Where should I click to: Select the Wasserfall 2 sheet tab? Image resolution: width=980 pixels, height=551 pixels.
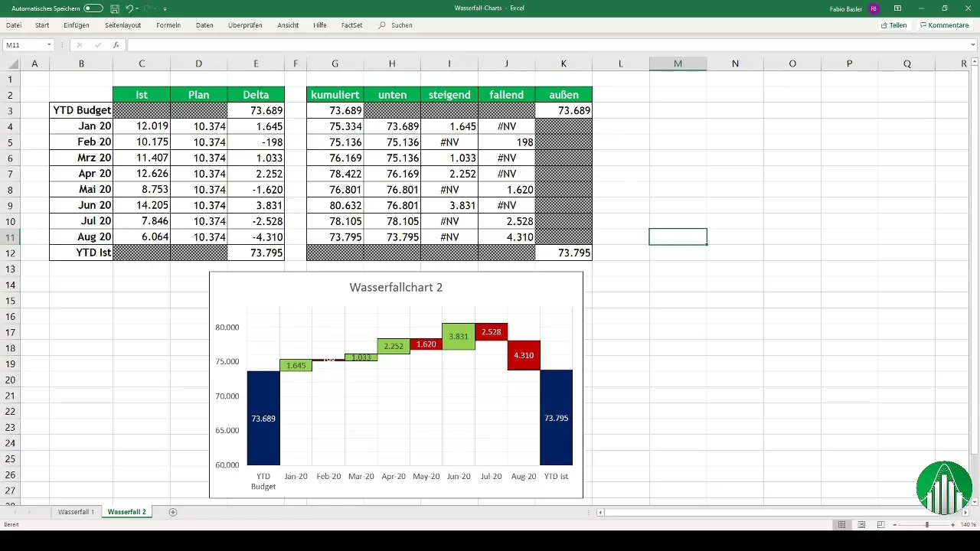click(x=127, y=512)
